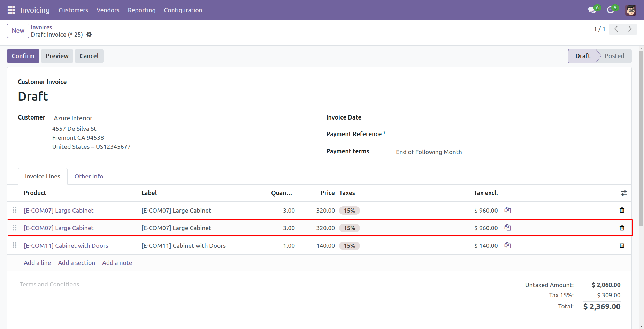
Task: Click the New button
Action: point(18,31)
